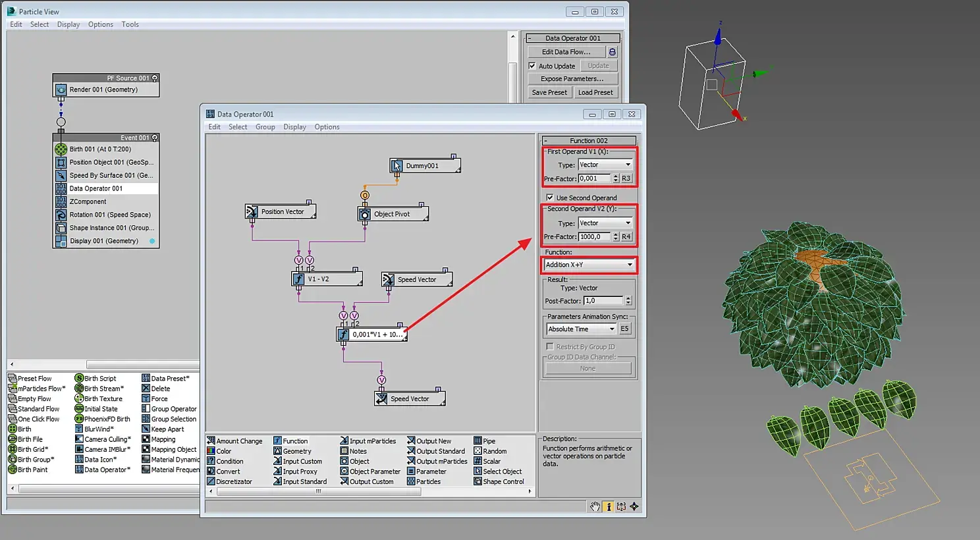Image resolution: width=980 pixels, height=540 pixels.
Task: Click the Random sub-operator icon
Action: (477, 451)
